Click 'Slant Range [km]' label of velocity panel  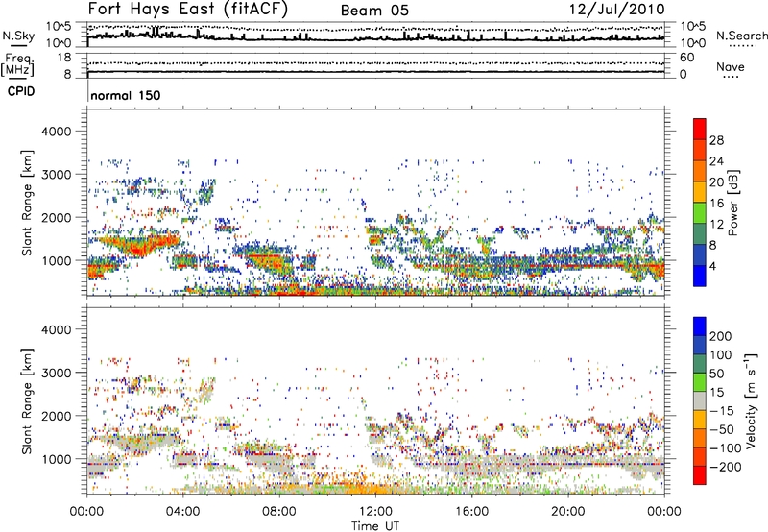click(27, 401)
